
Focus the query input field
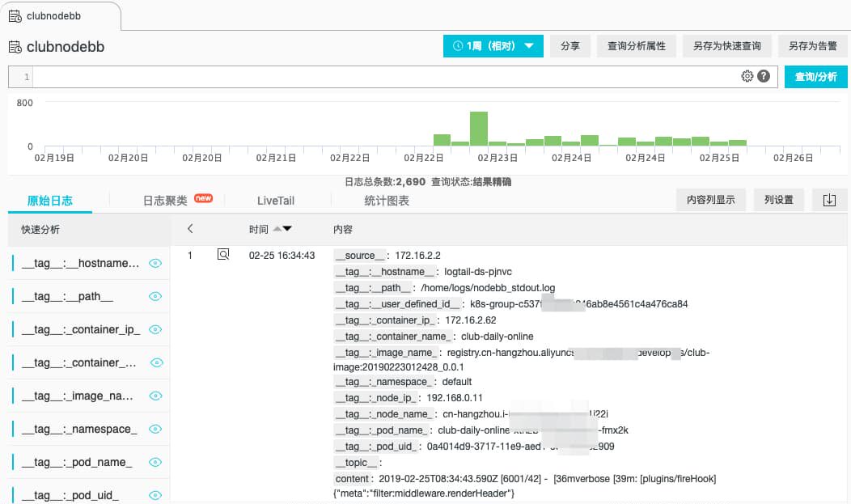click(x=385, y=77)
